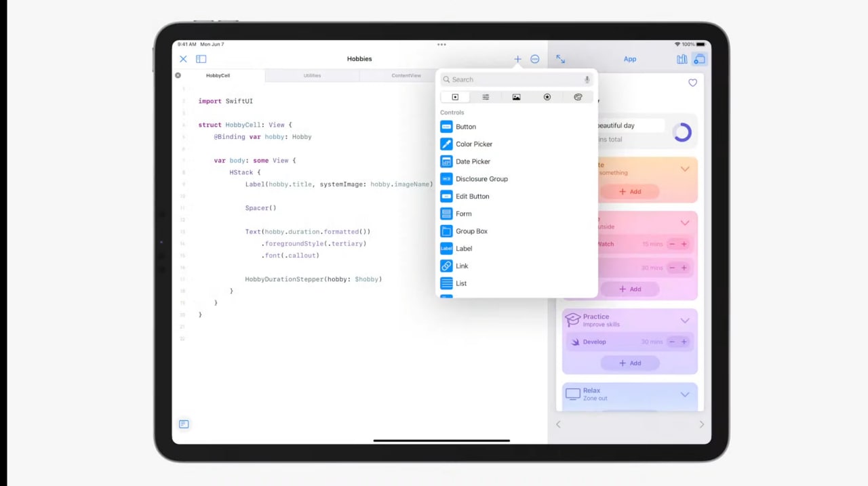
Task: Expand the preview with the arrows icon
Action: click(x=561, y=59)
